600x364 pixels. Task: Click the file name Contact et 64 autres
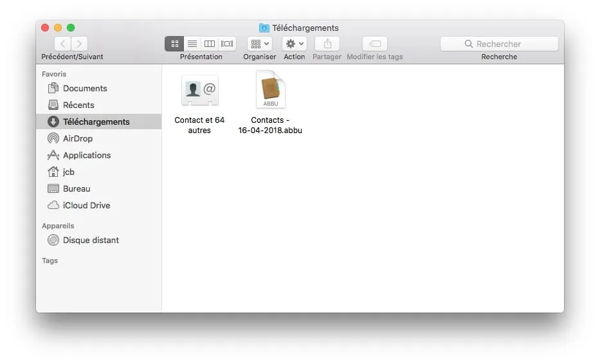click(199, 125)
